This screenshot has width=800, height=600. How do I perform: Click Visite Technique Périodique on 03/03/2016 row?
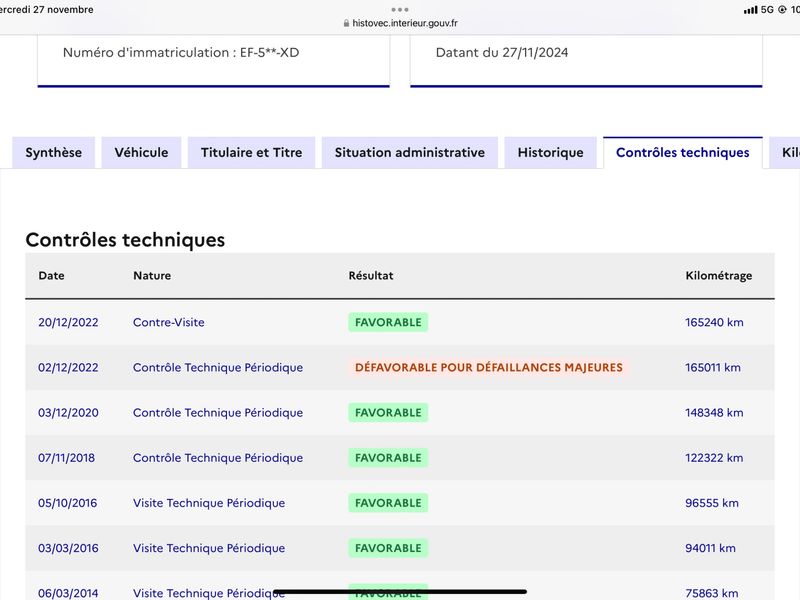[x=209, y=548]
